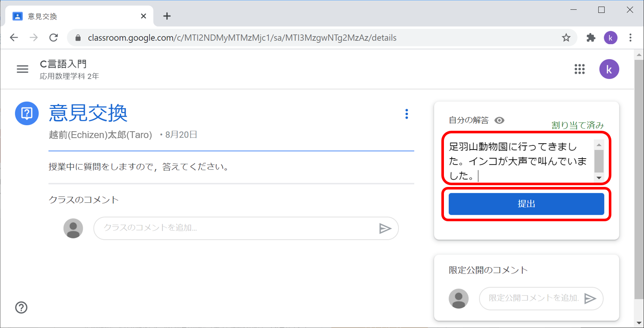Click the browser back arrow

click(x=14, y=38)
